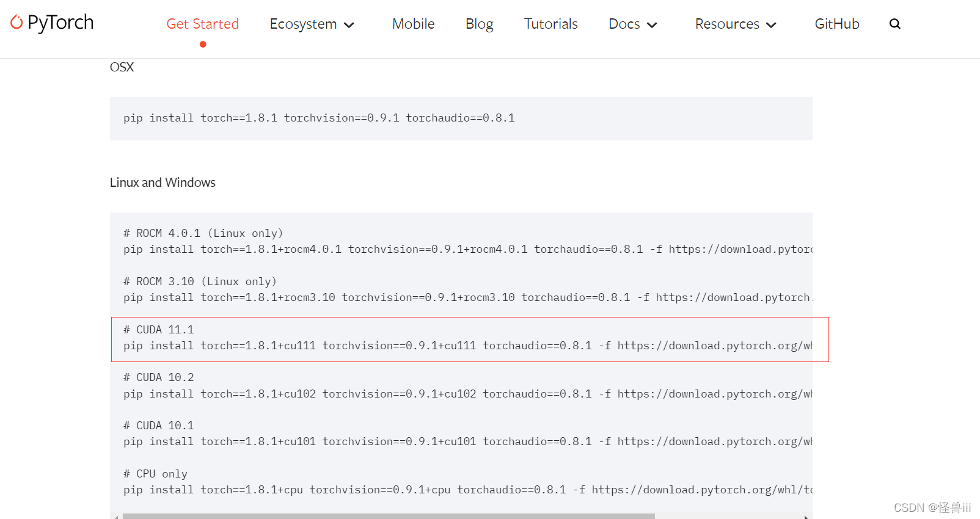This screenshot has height=519, width=980.
Task: Select the OSX heading text
Action: tap(122, 67)
